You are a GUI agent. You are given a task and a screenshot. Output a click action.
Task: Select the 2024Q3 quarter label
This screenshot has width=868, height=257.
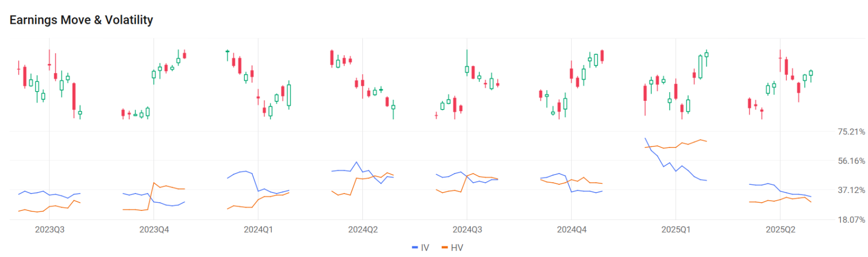pyautogui.click(x=467, y=230)
